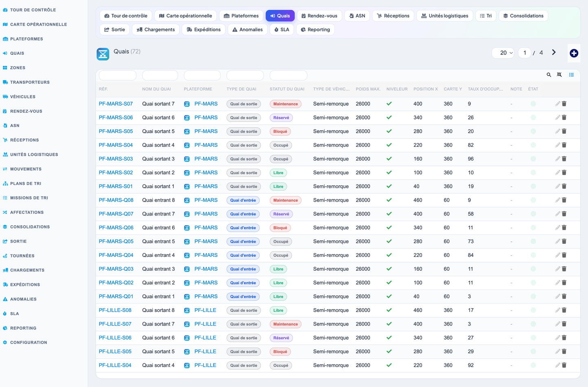Viewport: 588px width, 387px height.
Task: Click trash icon for PF-MARS-Q06
Action: point(564,228)
